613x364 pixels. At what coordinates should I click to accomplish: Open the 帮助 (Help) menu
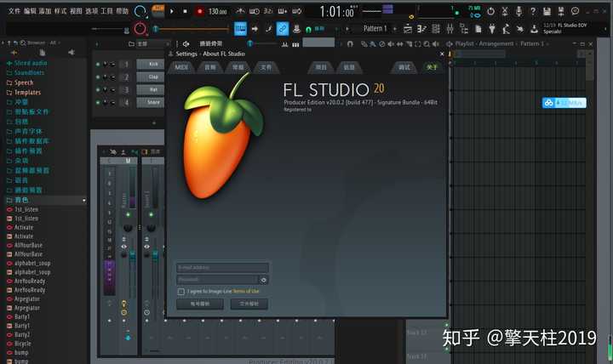coord(123,11)
